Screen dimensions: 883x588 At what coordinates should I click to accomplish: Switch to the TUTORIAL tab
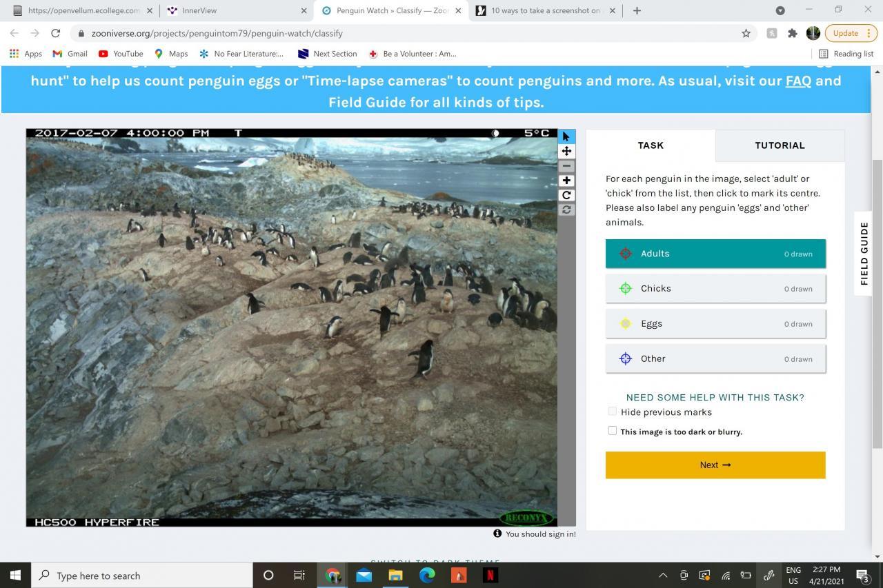click(780, 145)
